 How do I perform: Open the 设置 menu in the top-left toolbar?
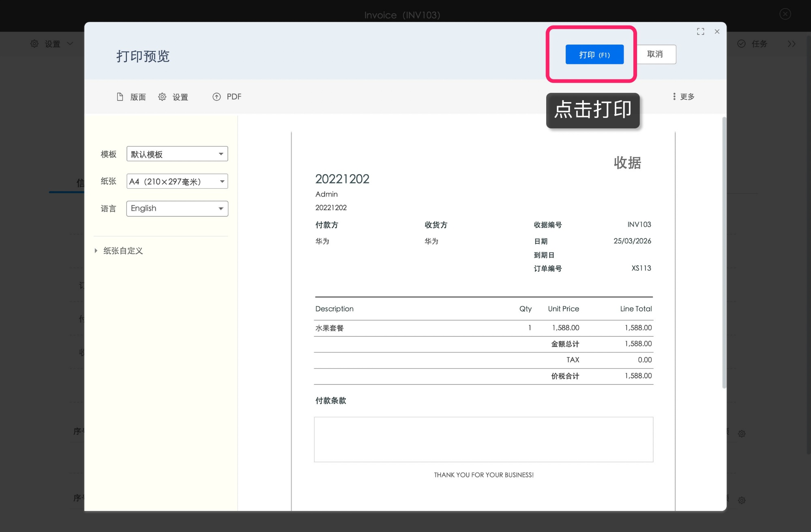(x=51, y=44)
